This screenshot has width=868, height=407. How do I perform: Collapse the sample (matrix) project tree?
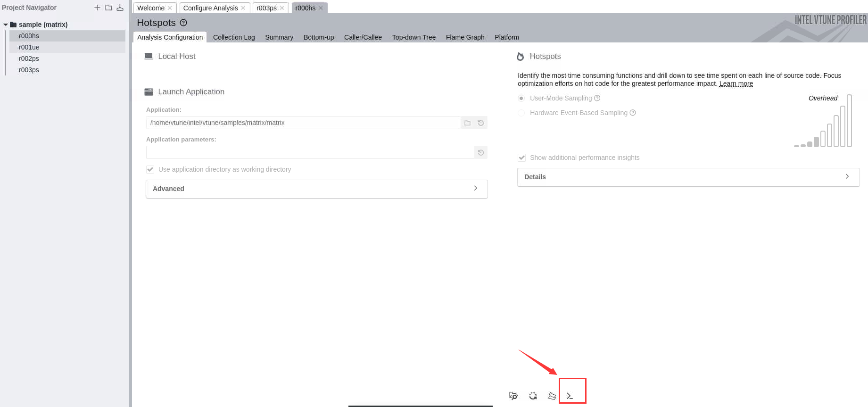[x=6, y=25]
